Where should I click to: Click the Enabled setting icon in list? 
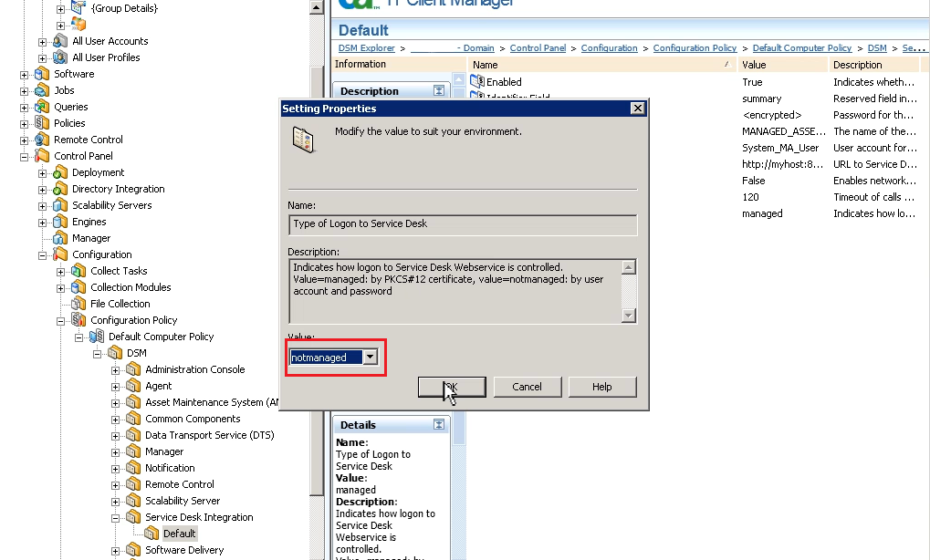coord(477,81)
